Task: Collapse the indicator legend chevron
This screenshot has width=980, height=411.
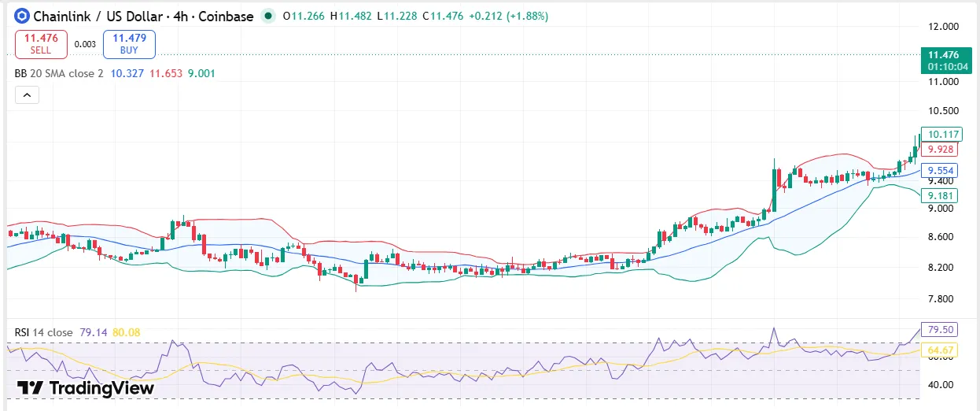Action: click(x=27, y=95)
